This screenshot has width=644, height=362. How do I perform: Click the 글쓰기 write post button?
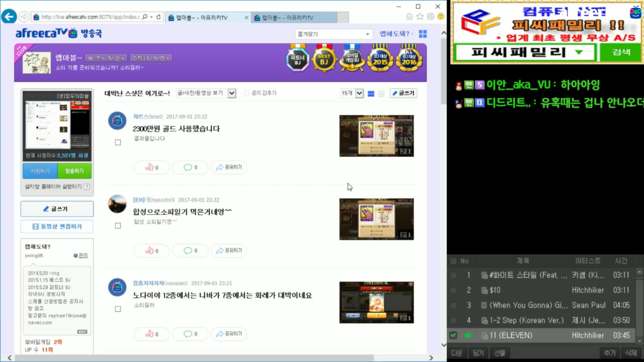coord(403,93)
